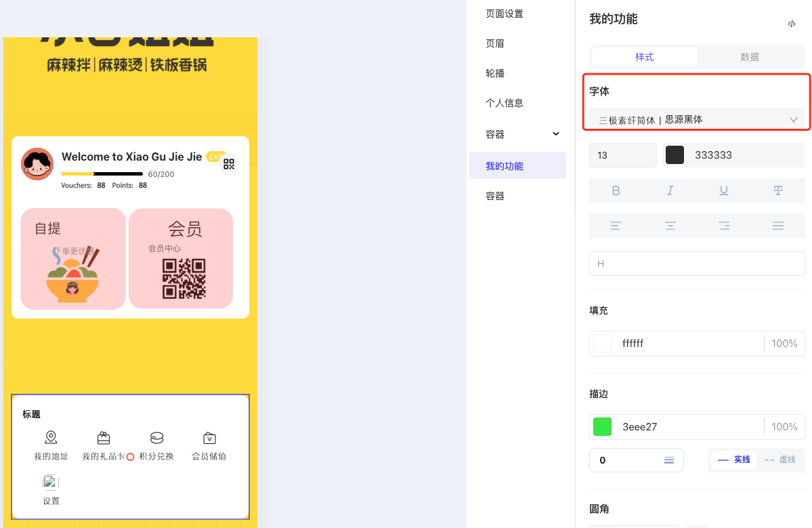Align text to the right
This screenshot has height=528, width=812.
724,226
